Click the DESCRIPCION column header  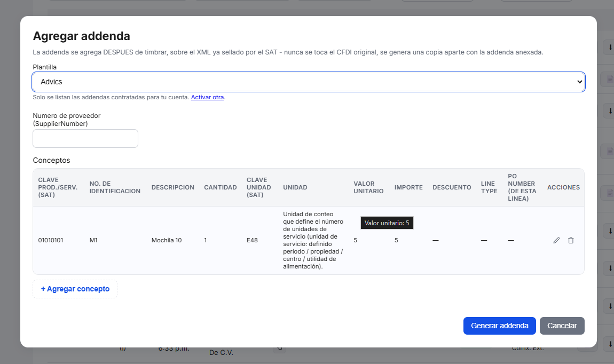172,187
